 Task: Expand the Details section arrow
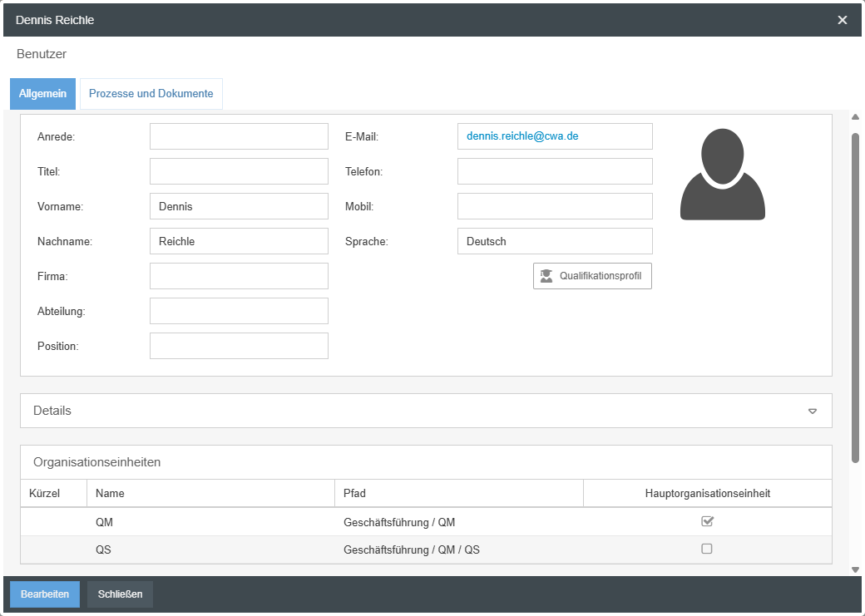coord(813,411)
